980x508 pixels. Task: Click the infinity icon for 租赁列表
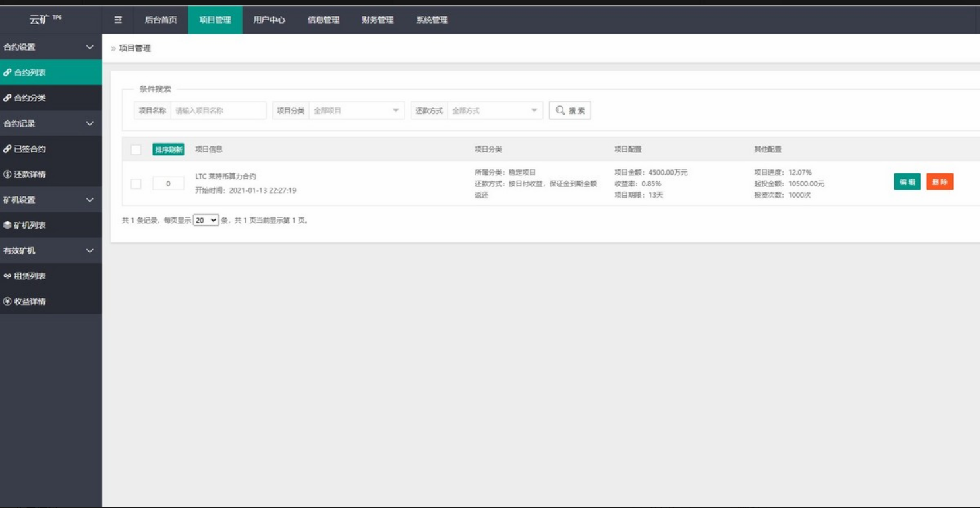[8, 276]
